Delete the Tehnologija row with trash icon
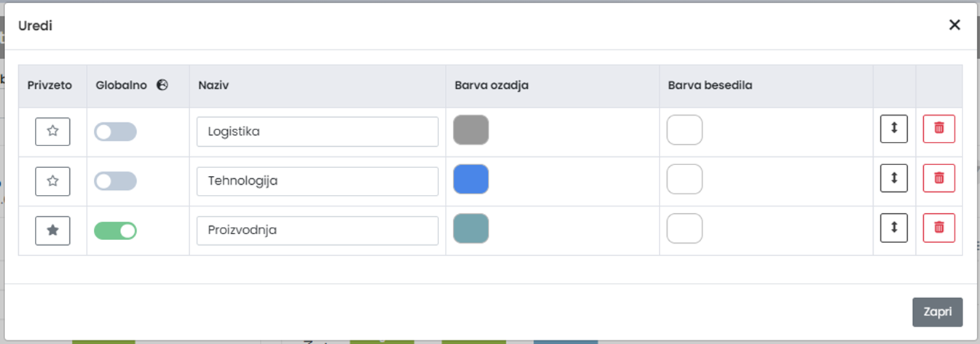 point(938,178)
